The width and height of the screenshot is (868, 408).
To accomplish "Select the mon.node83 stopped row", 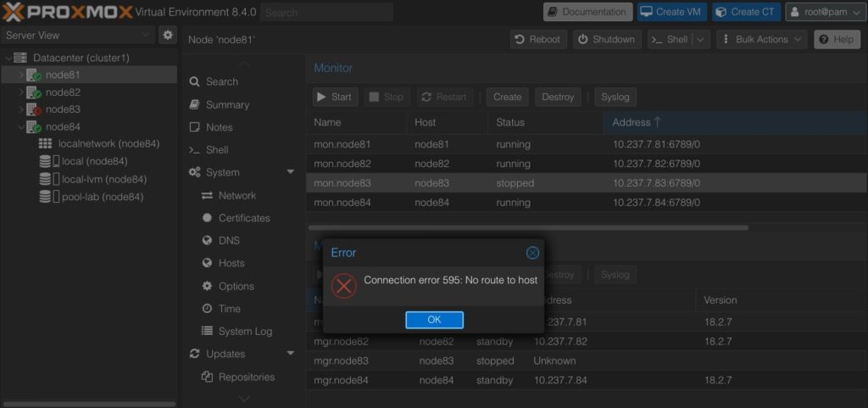I will 587,183.
